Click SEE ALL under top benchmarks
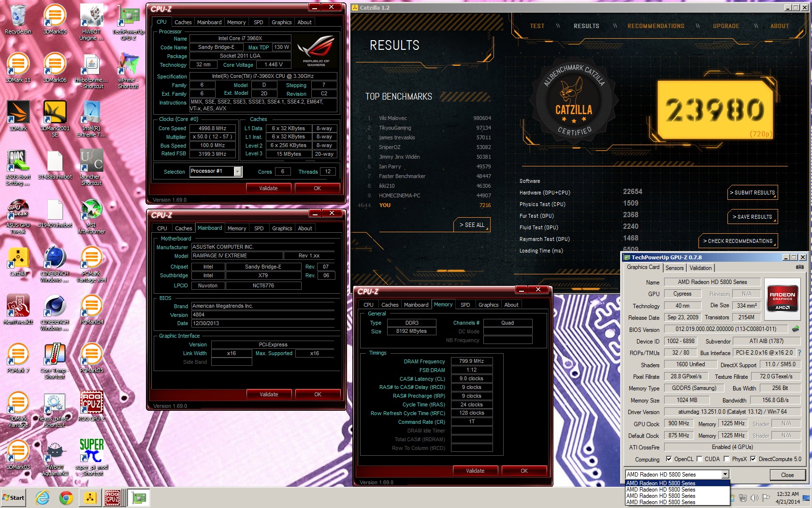 point(472,225)
